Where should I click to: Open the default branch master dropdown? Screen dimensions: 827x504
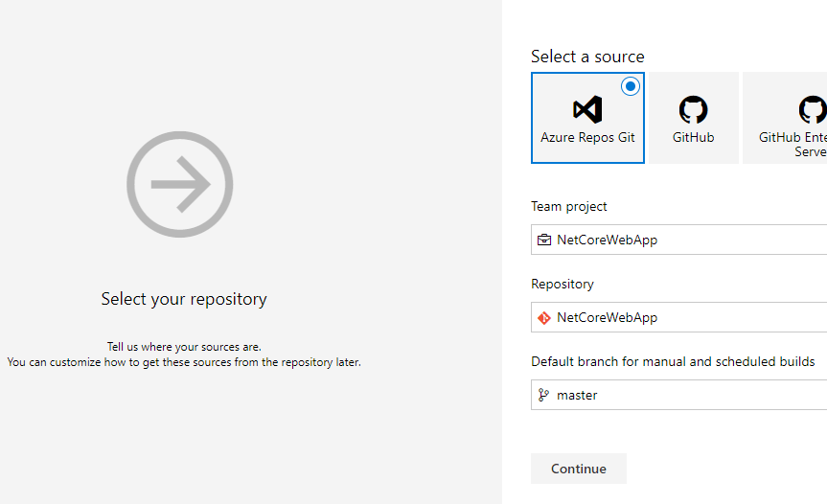coord(680,395)
